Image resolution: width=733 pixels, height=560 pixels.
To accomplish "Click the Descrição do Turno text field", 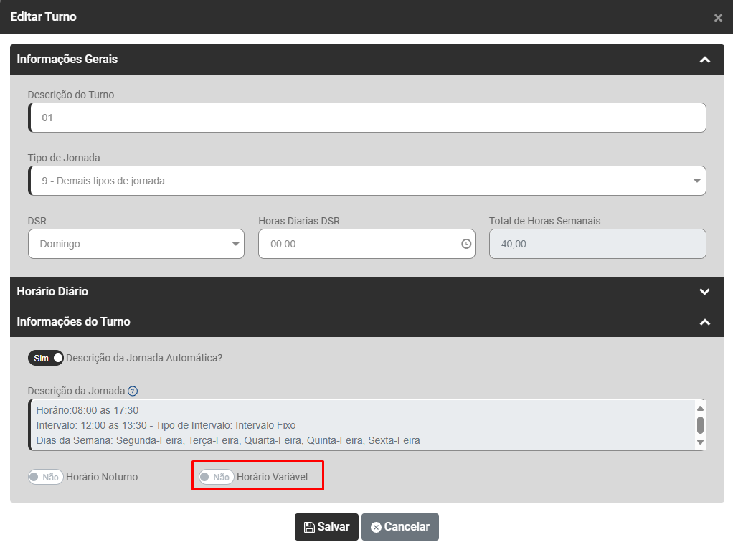I will pyautogui.click(x=367, y=118).
